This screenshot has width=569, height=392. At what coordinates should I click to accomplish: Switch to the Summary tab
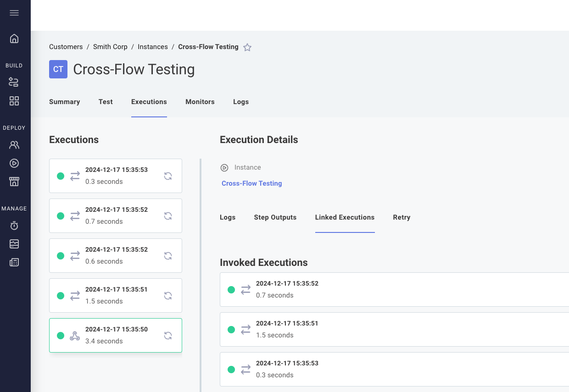(x=64, y=102)
